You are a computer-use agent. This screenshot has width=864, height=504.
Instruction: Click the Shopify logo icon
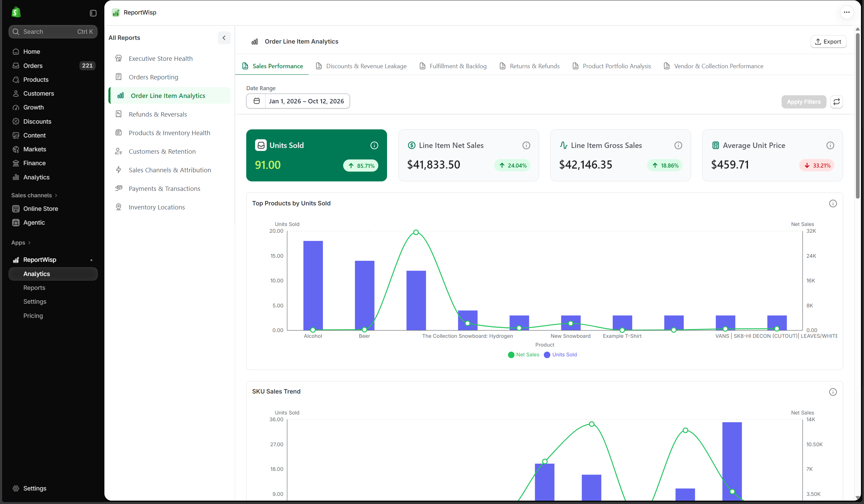[x=16, y=12]
